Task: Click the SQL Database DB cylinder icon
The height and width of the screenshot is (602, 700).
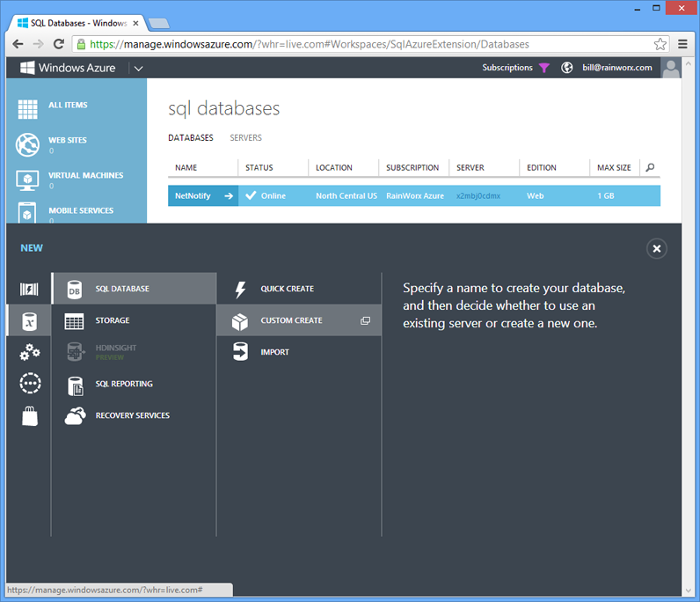Action: [74, 290]
